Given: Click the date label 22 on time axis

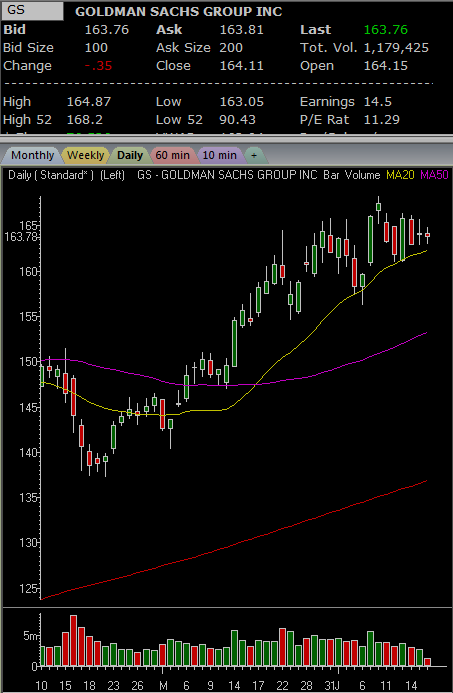Looking at the screenshot, I should [x=282, y=685].
